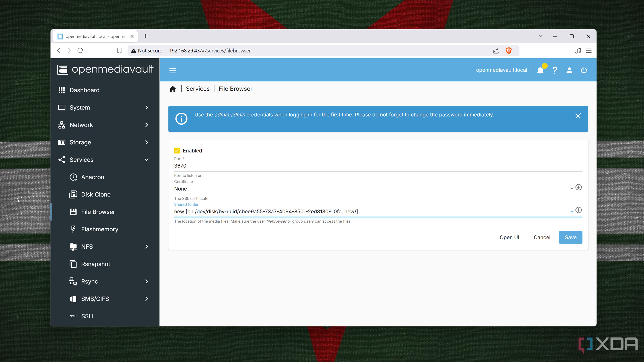Viewport: 644px width, 362px height.
Task: Open the help question mark icon
Action: [555, 70]
